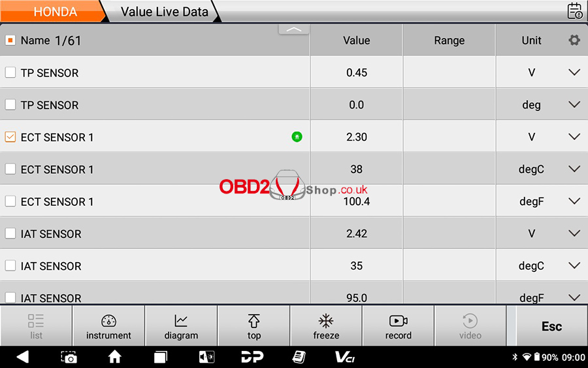Go to Android home screen

(115, 357)
